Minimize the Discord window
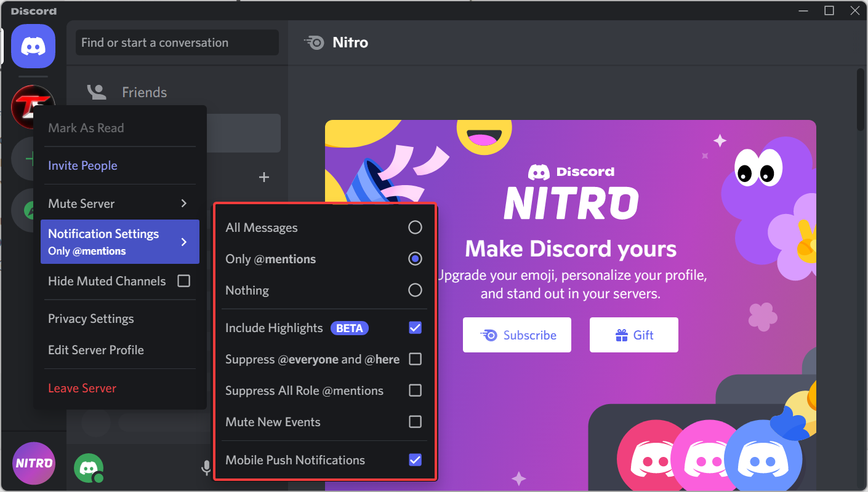The height and width of the screenshot is (492, 868). (x=803, y=10)
